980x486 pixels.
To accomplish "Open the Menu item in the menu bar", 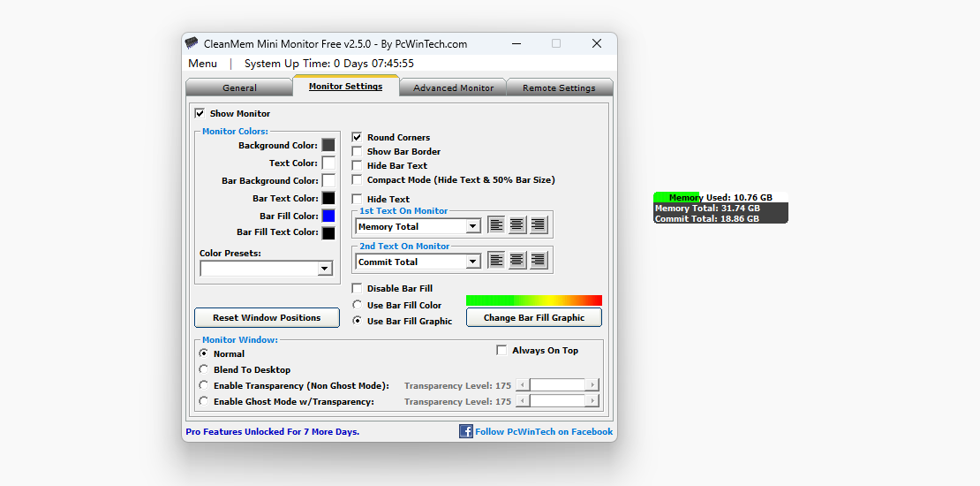I will [202, 64].
